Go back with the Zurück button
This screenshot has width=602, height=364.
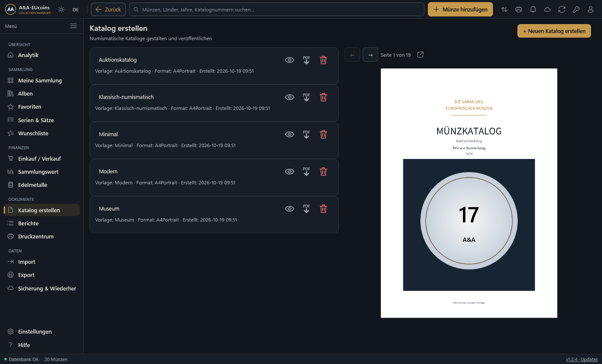pyautogui.click(x=108, y=9)
